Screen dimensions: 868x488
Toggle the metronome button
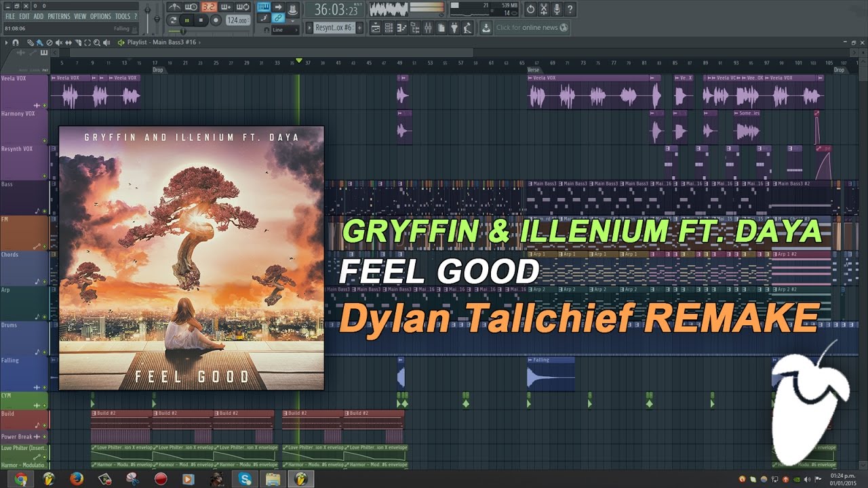(x=174, y=7)
